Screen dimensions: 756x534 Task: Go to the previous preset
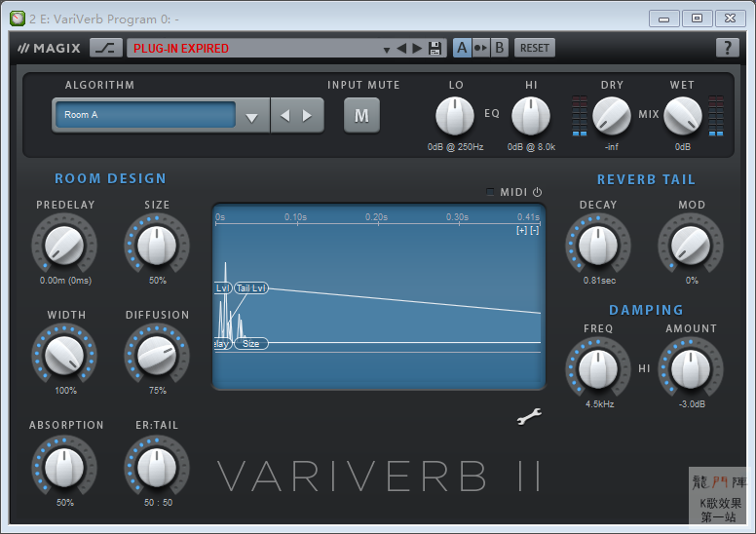(x=401, y=49)
